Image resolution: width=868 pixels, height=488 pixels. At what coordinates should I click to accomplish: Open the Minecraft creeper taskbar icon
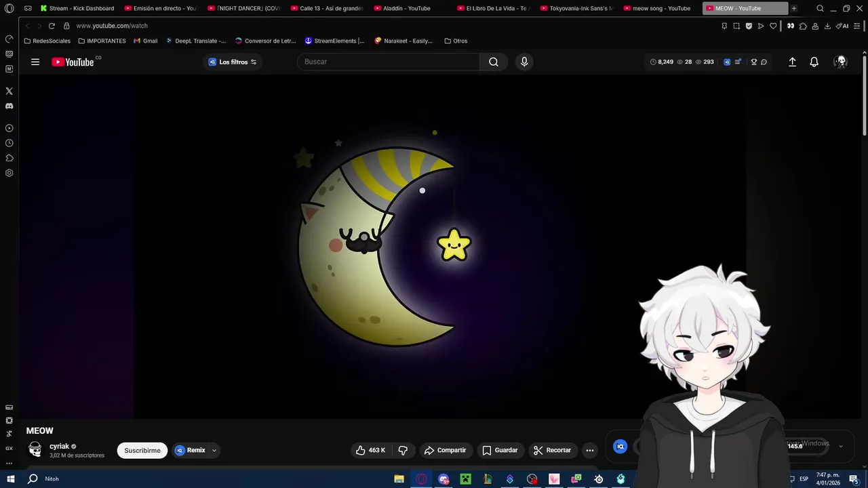point(466,479)
